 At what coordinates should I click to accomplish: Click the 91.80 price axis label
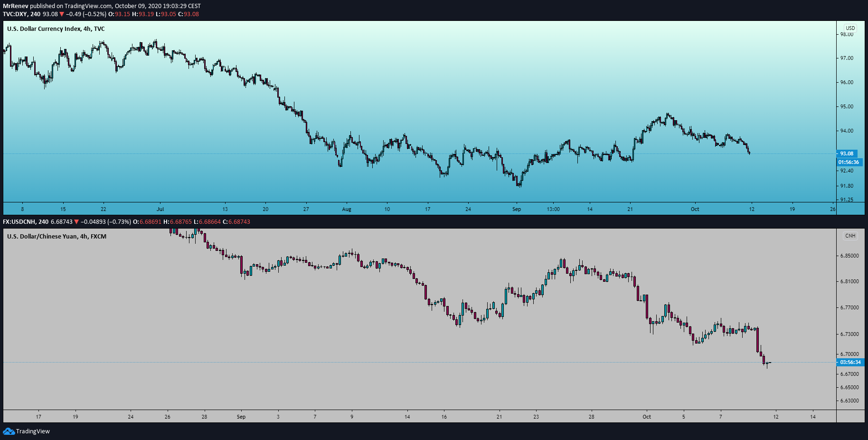(x=847, y=186)
